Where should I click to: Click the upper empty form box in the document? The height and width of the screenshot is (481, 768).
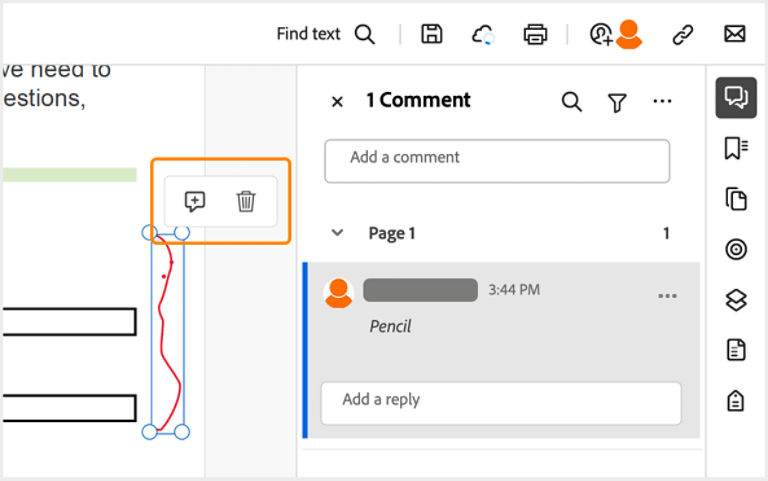(x=70, y=322)
